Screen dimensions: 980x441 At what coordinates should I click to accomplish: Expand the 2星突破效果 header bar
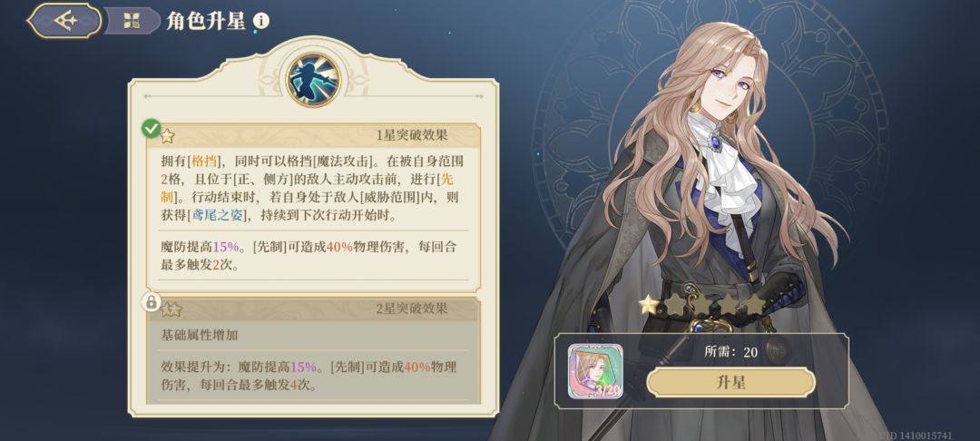pyautogui.click(x=313, y=309)
